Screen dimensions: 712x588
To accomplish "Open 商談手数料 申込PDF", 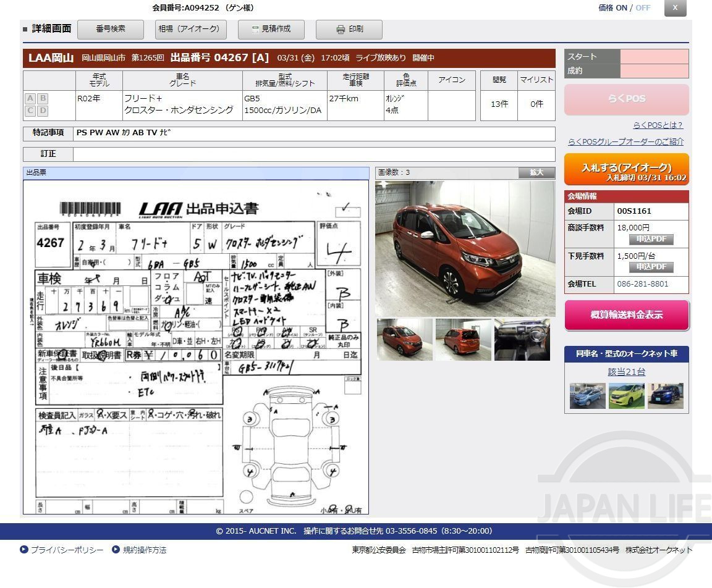I will click(651, 239).
